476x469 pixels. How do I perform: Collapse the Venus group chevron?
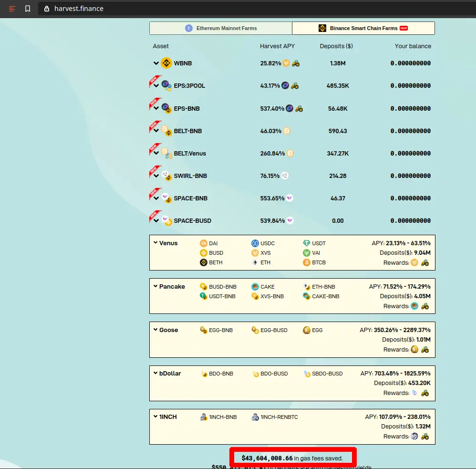pyautogui.click(x=155, y=243)
